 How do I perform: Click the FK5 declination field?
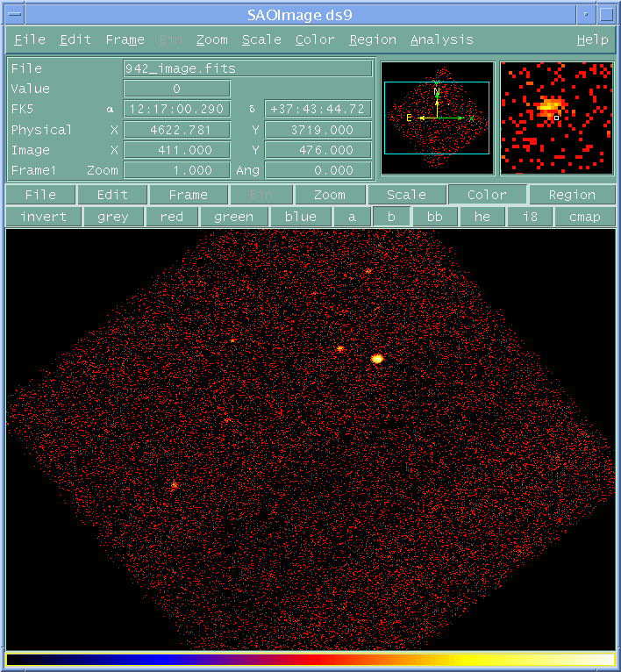[x=318, y=109]
